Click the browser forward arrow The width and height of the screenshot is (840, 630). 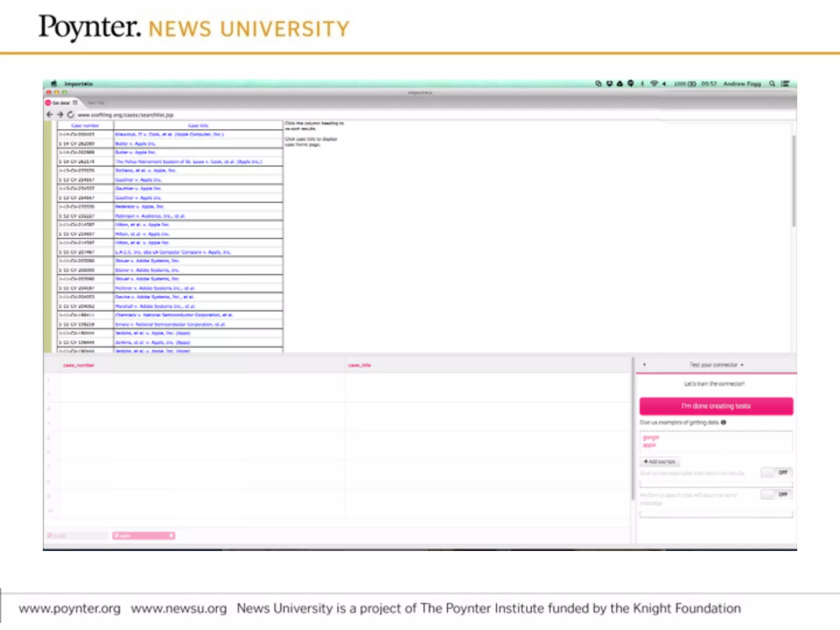coord(60,114)
